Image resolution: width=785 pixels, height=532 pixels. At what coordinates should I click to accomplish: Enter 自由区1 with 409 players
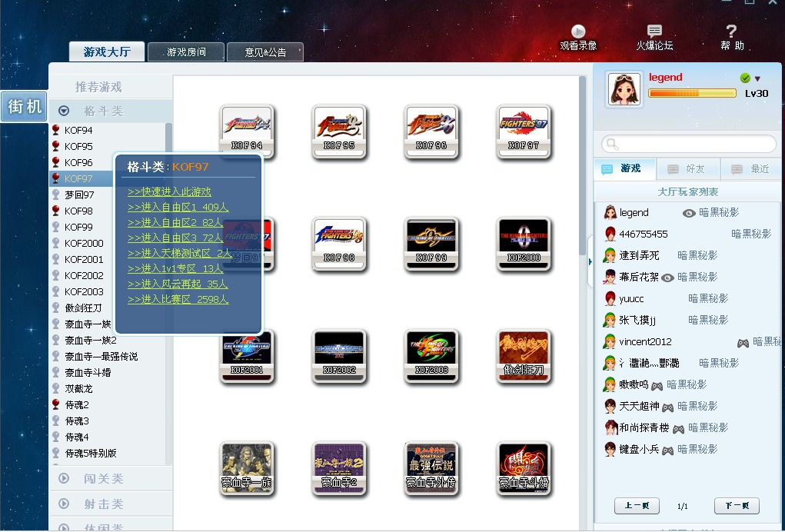pos(178,208)
